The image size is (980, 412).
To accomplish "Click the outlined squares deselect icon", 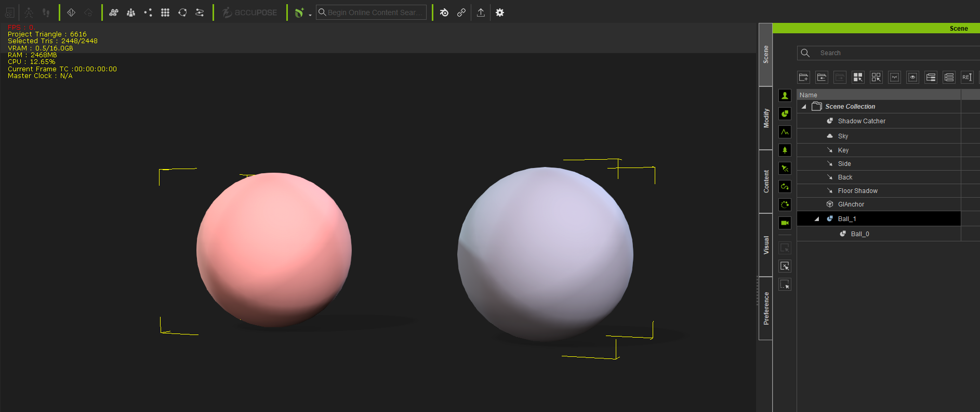I will [877, 78].
